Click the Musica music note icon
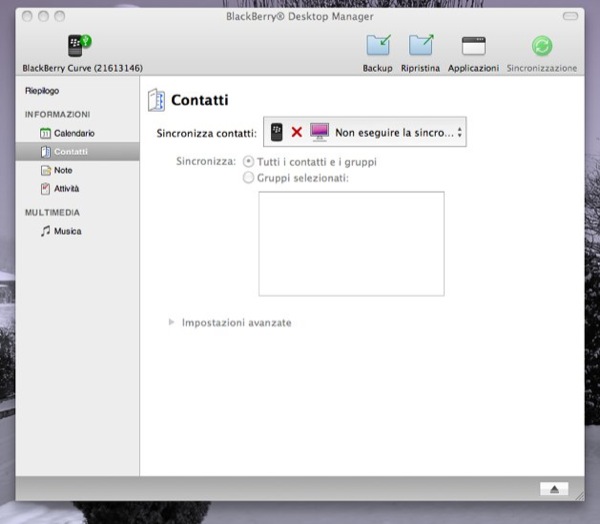The image size is (600, 524). point(46,231)
